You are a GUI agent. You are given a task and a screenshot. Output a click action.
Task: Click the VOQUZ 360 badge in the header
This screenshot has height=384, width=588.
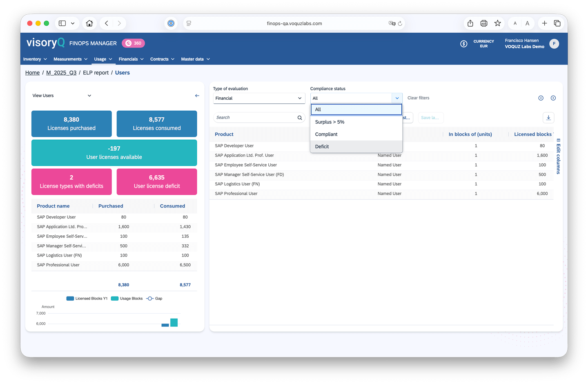(x=133, y=43)
